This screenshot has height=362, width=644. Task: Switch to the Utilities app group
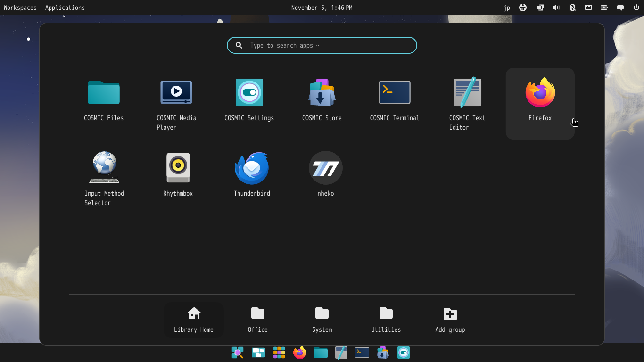(386, 320)
